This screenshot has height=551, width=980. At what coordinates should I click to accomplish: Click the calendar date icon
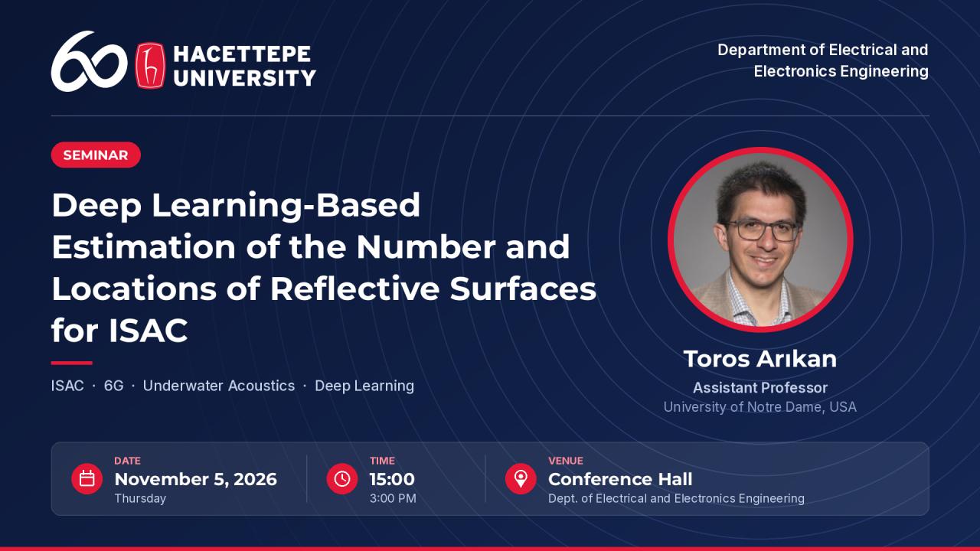[87, 479]
